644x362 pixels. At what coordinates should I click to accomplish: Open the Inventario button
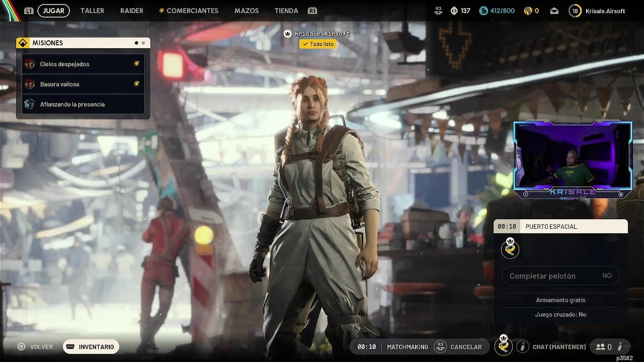click(x=91, y=347)
